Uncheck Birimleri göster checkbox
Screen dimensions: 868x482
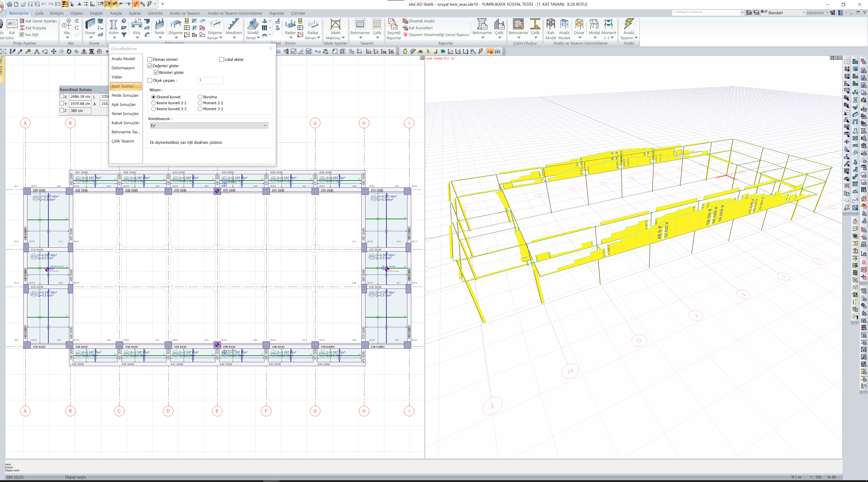point(156,72)
